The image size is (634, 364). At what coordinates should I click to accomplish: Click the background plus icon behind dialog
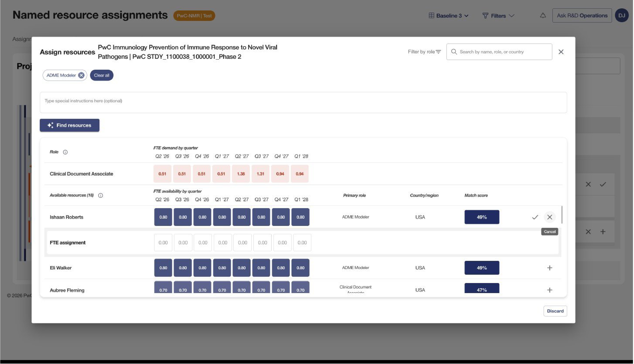[x=603, y=232]
